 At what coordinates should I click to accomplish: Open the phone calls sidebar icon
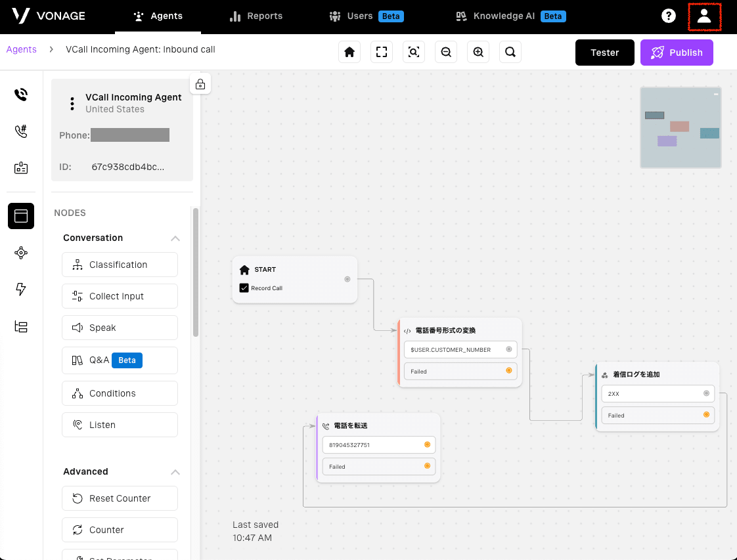[20, 95]
